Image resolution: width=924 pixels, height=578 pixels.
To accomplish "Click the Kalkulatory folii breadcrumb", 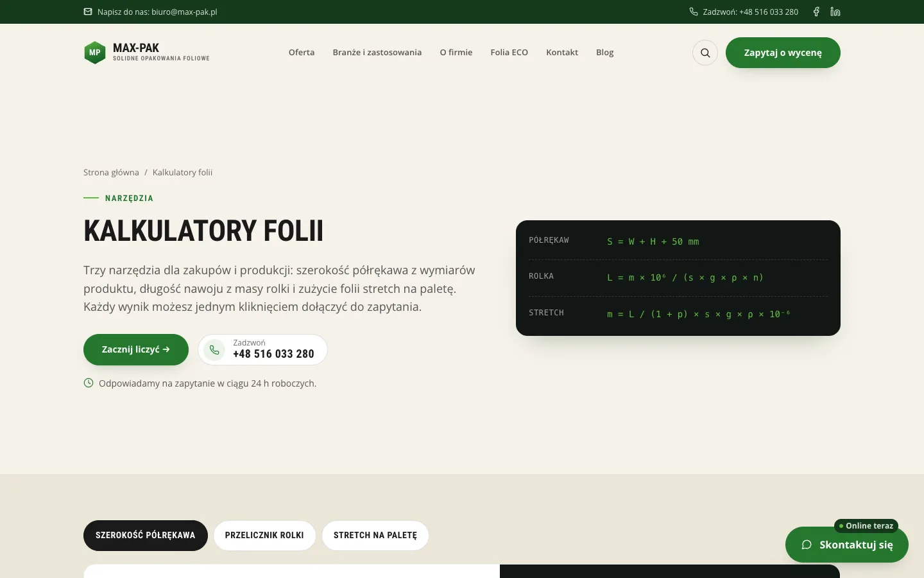I will 182,172.
